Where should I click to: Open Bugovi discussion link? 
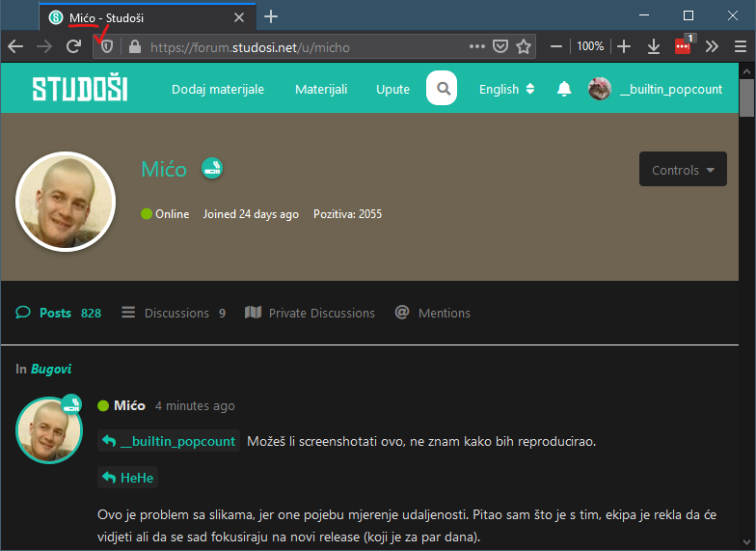point(51,369)
